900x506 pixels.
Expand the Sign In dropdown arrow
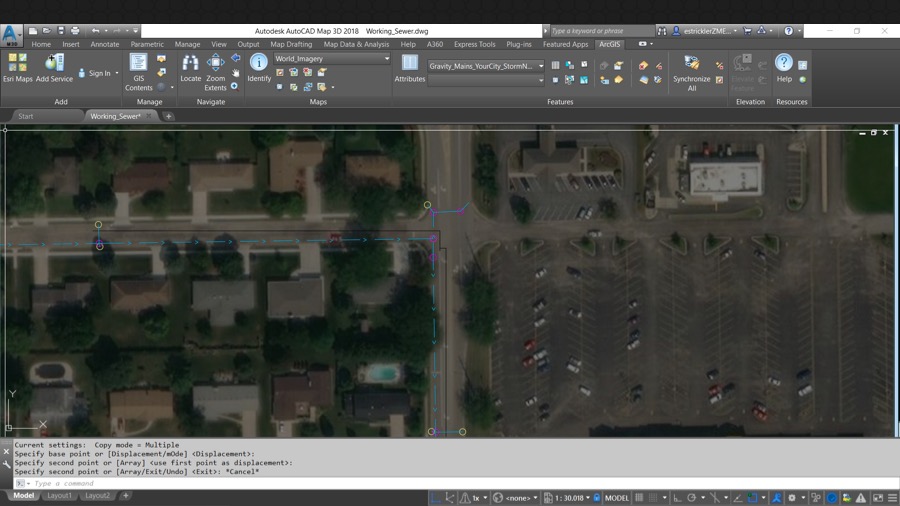[x=117, y=73]
